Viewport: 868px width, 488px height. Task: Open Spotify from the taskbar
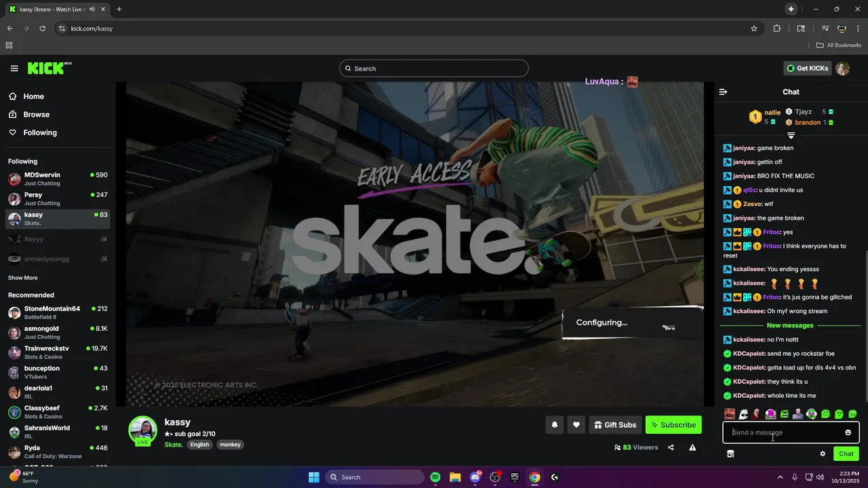click(x=435, y=477)
